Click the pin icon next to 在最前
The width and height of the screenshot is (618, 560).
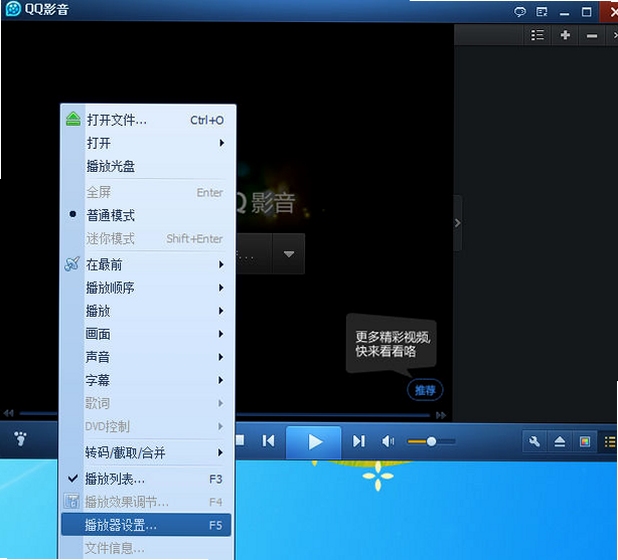[72, 264]
